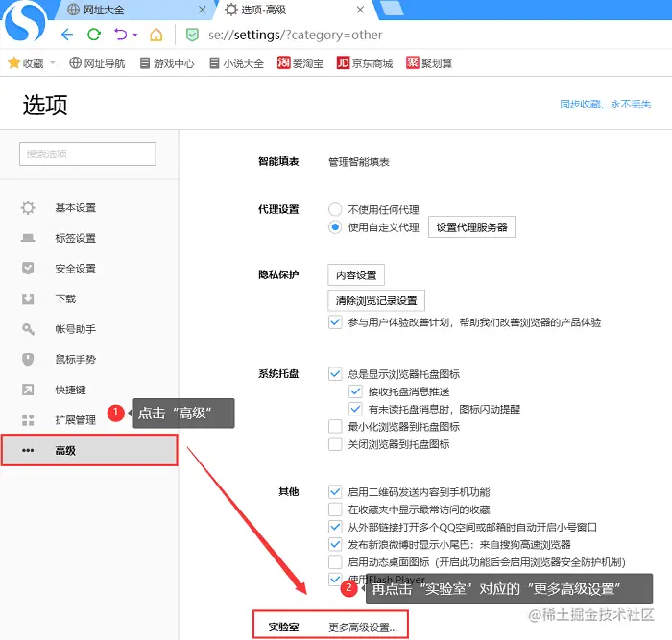This screenshot has height=640, width=672.
Task: Go back with the blue arrow button
Action: 67,35
